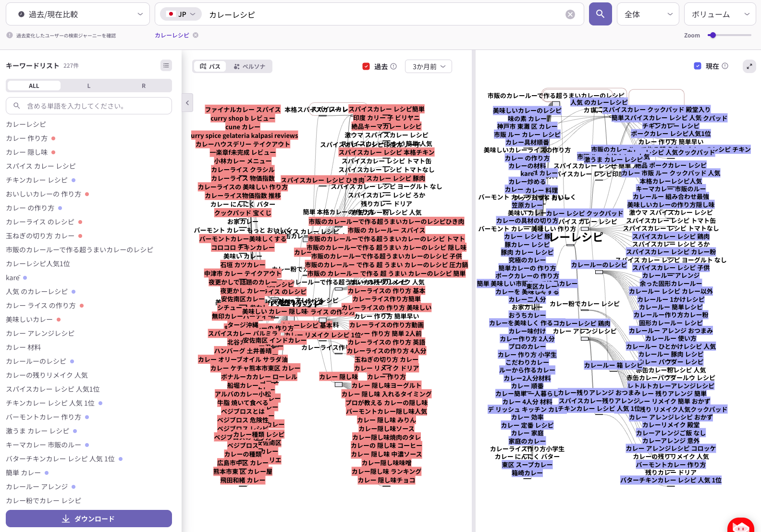Uncheck the 現在 checkbox

[x=698, y=66]
